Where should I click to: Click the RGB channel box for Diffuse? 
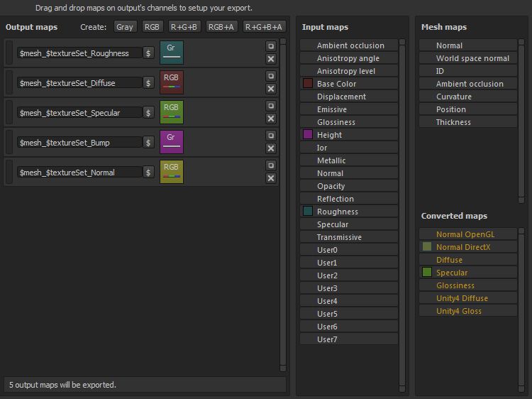pos(172,82)
